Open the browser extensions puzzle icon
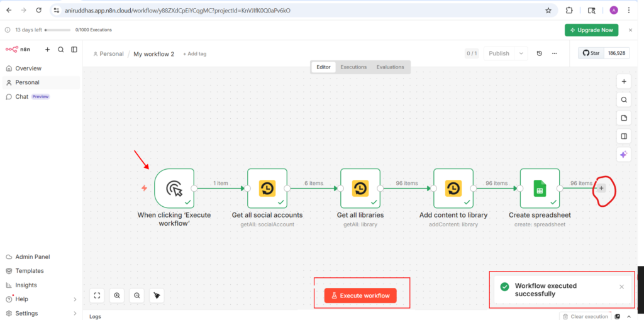This screenshot has height=320, width=644. pyautogui.click(x=569, y=10)
